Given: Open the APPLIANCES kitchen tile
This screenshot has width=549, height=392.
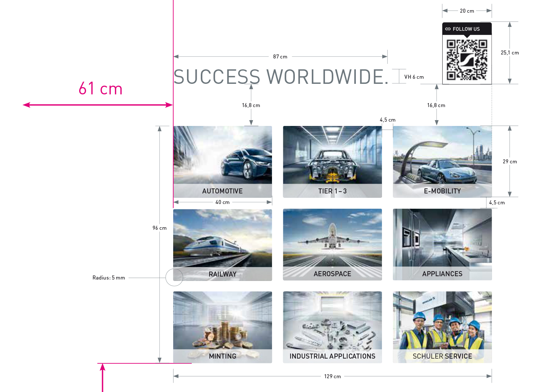Looking at the screenshot, I should 442,244.
